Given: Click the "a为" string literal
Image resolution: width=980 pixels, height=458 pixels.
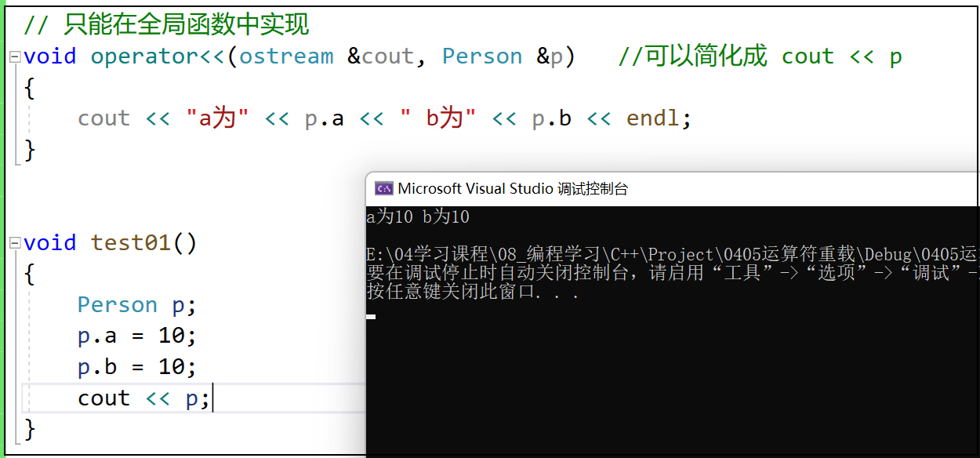Looking at the screenshot, I should (x=217, y=118).
